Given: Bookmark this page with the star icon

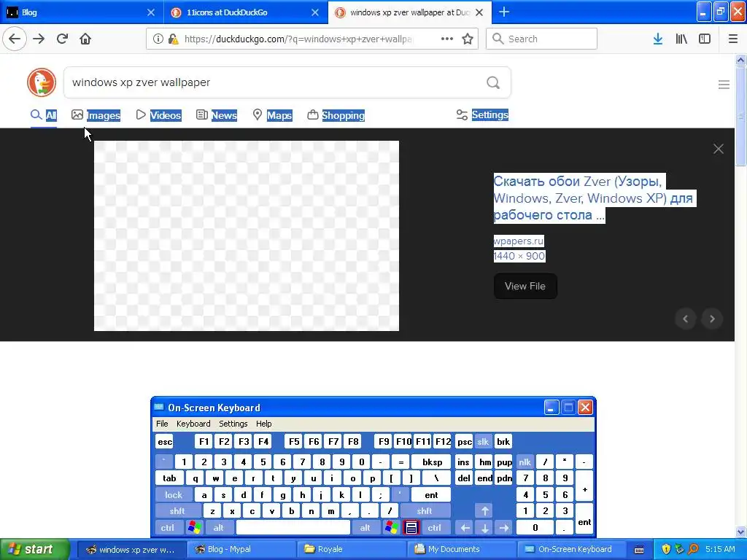Looking at the screenshot, I should click(468, 39).
